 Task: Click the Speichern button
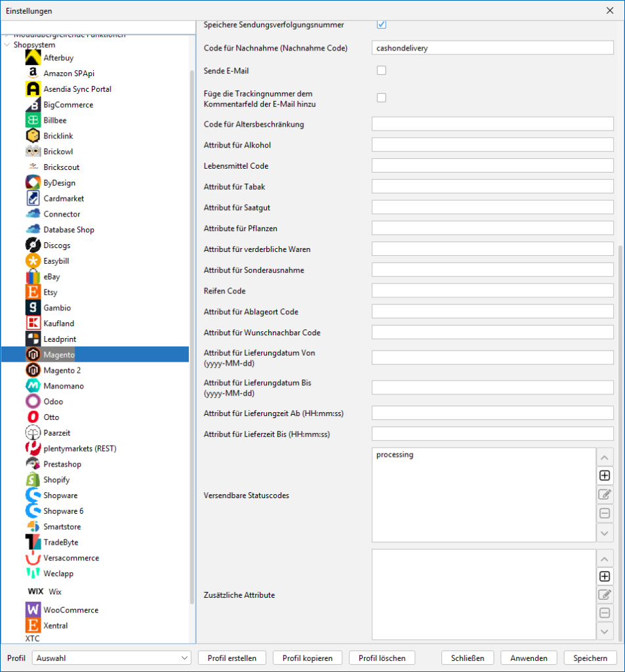(590, 658)
